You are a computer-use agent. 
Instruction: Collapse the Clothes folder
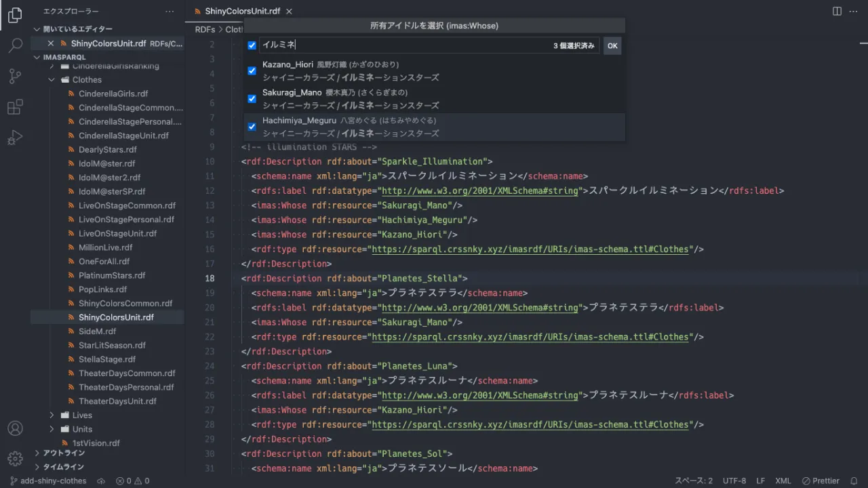point(86,79)
